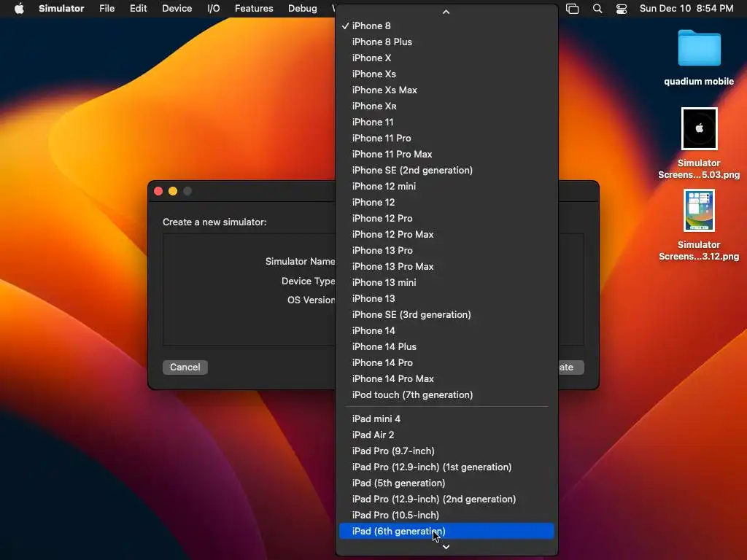Screen dimensions: 747x560
Task: Click the date and time clock
Action: [x=686, y=9]
